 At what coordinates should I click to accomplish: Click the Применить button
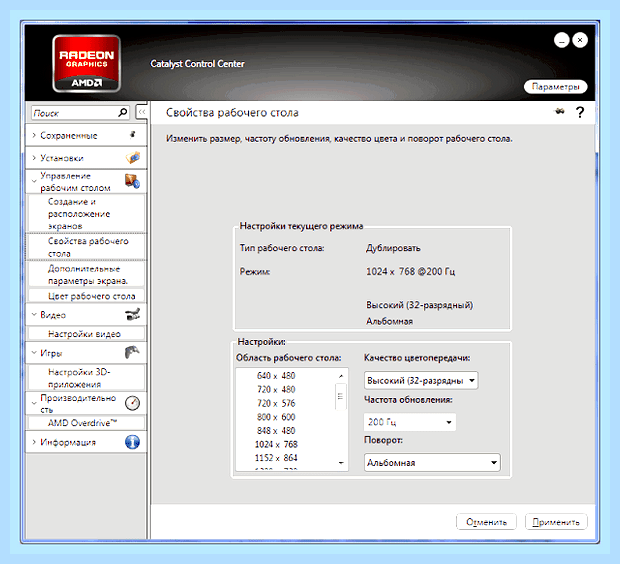tap(556, 522)
